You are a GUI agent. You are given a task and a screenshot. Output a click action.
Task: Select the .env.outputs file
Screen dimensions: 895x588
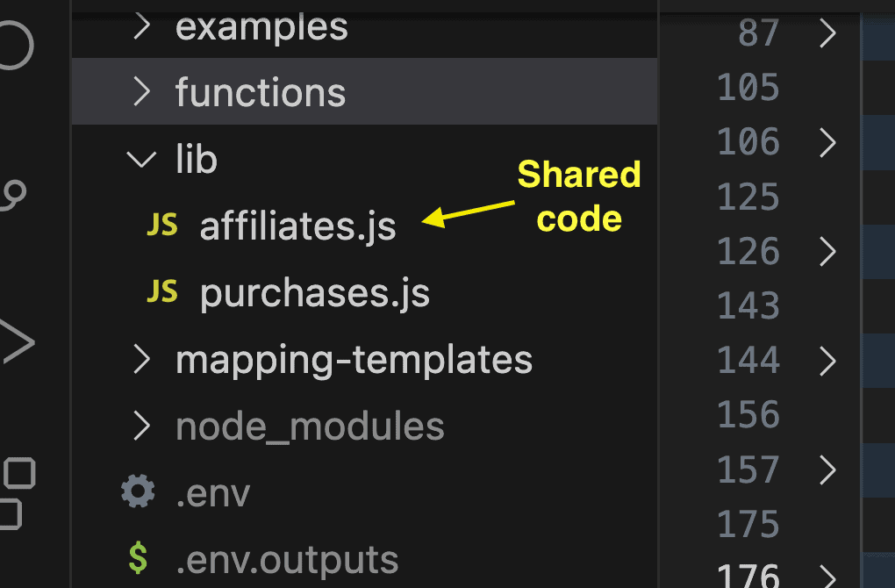[x=286, y=559]
